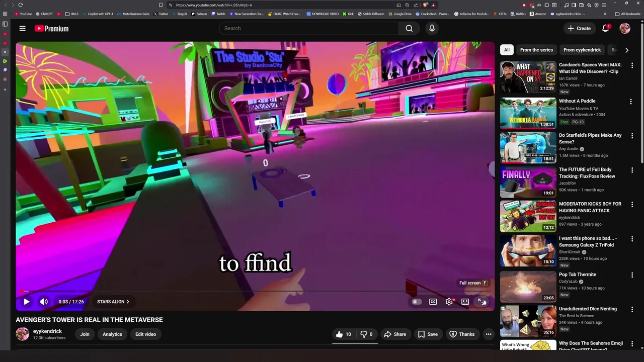
Task: Select the All filter chip
Action: pyautogui.click(x=507, y=50)
